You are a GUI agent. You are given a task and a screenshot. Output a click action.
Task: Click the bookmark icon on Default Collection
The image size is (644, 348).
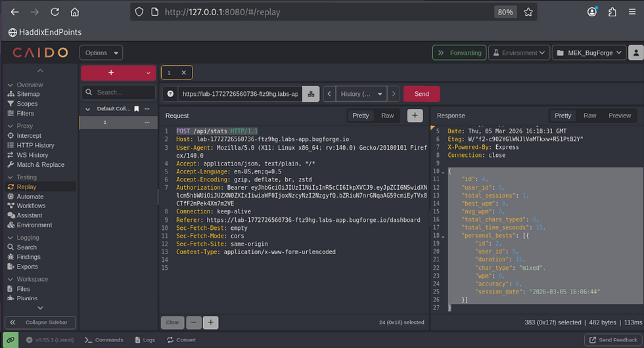(136, 108)
